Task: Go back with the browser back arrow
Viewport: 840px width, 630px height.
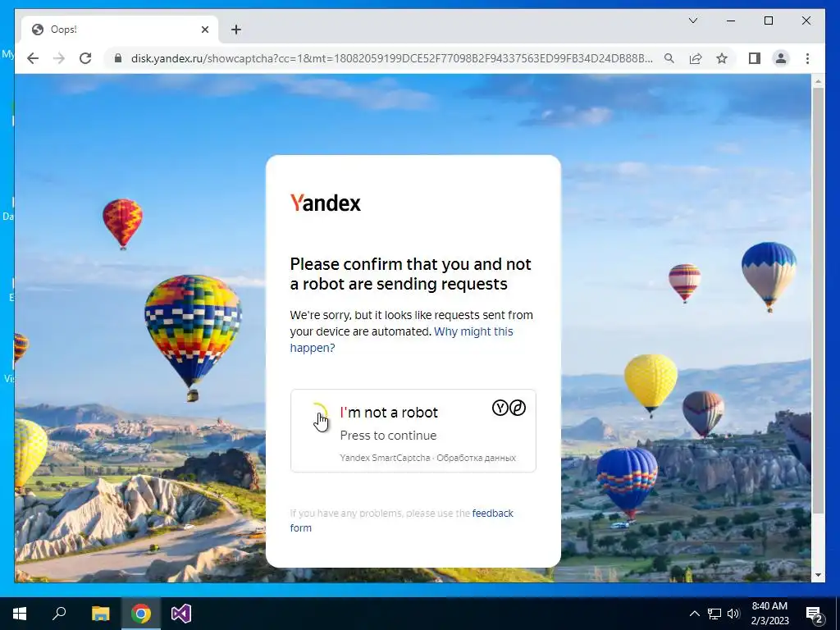Action: 33,58
